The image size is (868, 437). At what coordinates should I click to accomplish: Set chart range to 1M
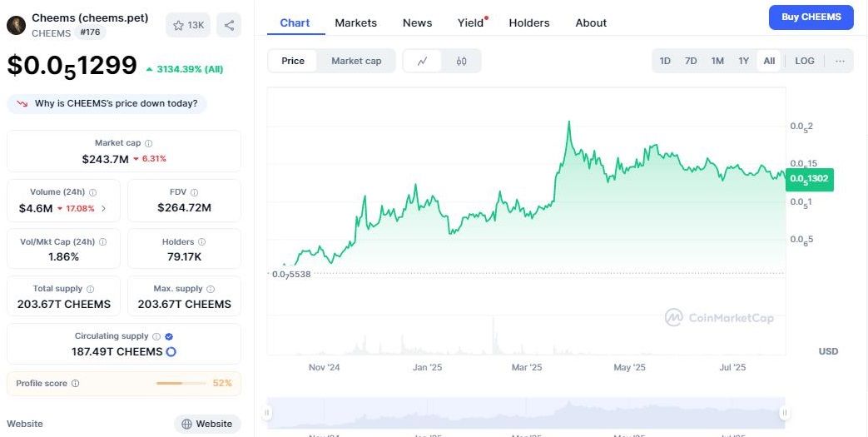click(x=717, y=61)
